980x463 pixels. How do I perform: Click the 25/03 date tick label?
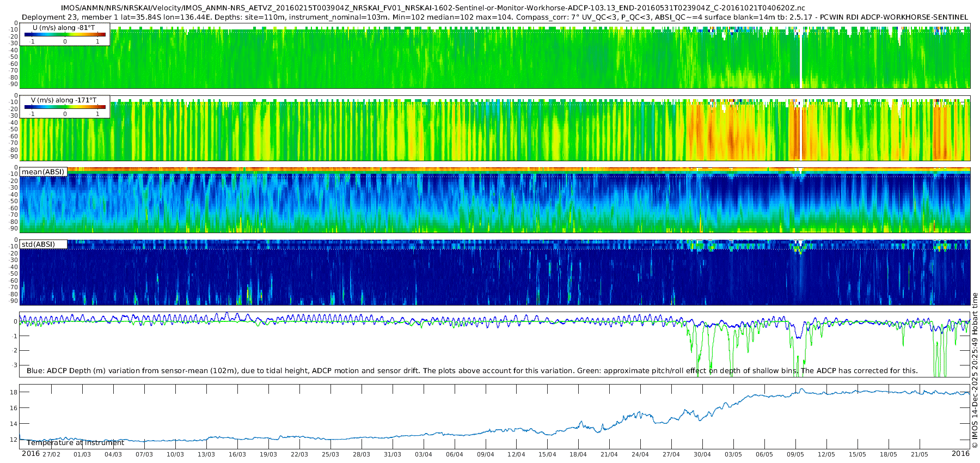coord(330,454)
